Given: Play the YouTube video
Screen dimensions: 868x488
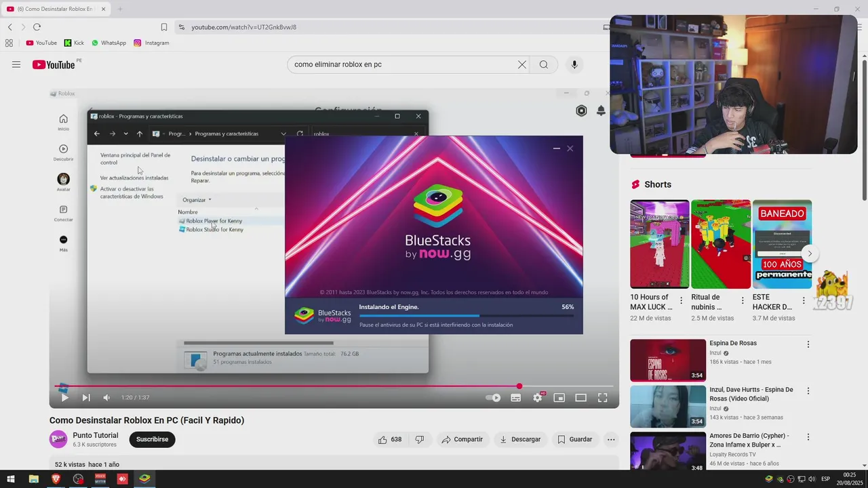Looking at the screenshot, I should click(64, 398).
